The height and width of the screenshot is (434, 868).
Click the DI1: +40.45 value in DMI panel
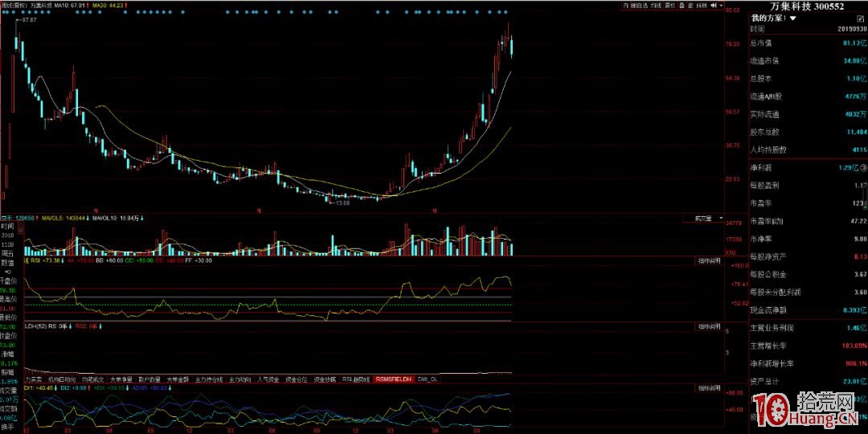click(39, 388)
